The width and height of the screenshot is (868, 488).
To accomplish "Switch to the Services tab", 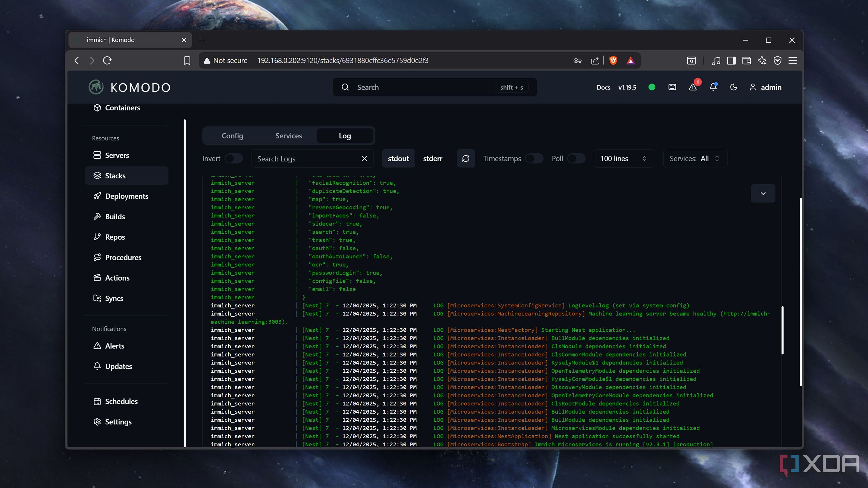I will coord(288,136).
